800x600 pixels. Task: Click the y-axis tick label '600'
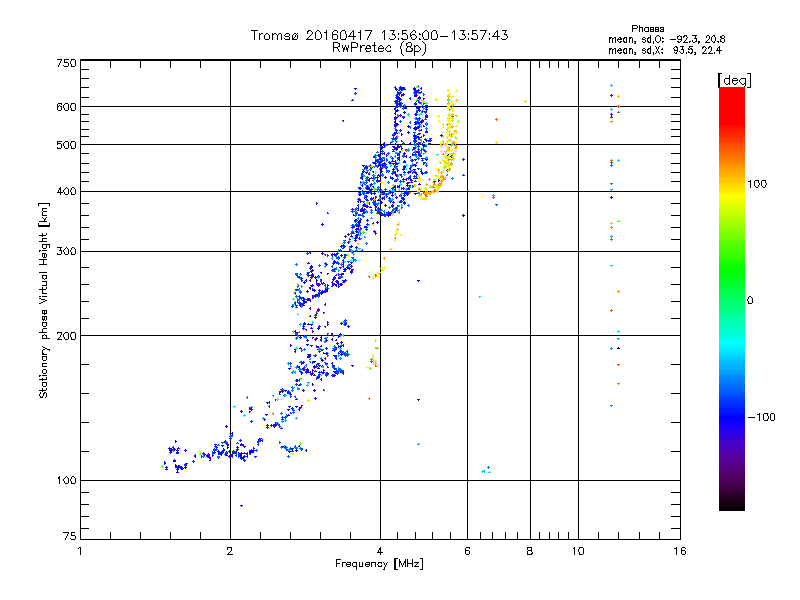pyautogui.click(x=66, y=107)
